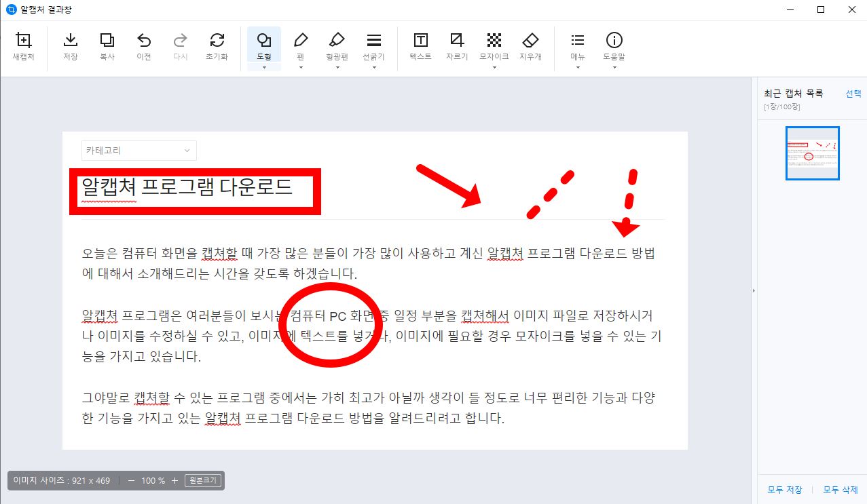Image resolution: width=867 pixels, height=504 pixels.
Task: Open the Pen tool dropdown options
Action: coord(301,66)
